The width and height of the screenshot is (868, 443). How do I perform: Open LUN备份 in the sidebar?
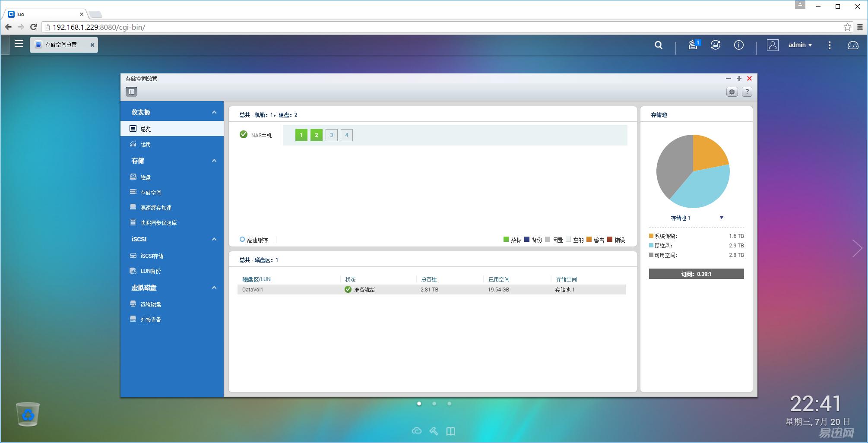[x=172, y=271]
